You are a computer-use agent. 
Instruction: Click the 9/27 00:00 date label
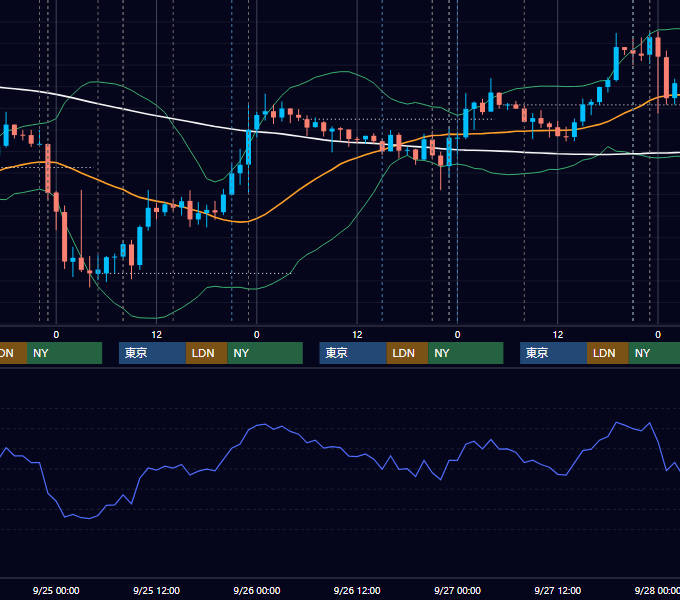[x=457, y=590]
